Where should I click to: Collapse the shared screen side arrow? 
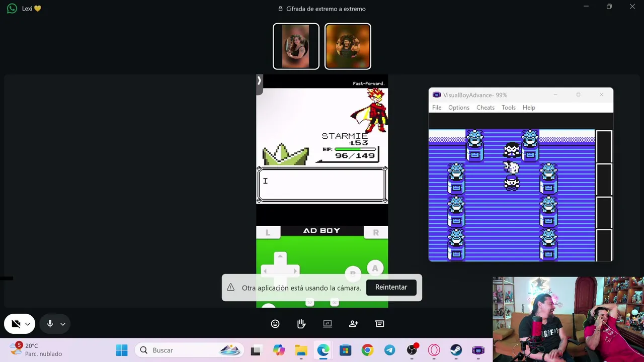coord(259,80)
